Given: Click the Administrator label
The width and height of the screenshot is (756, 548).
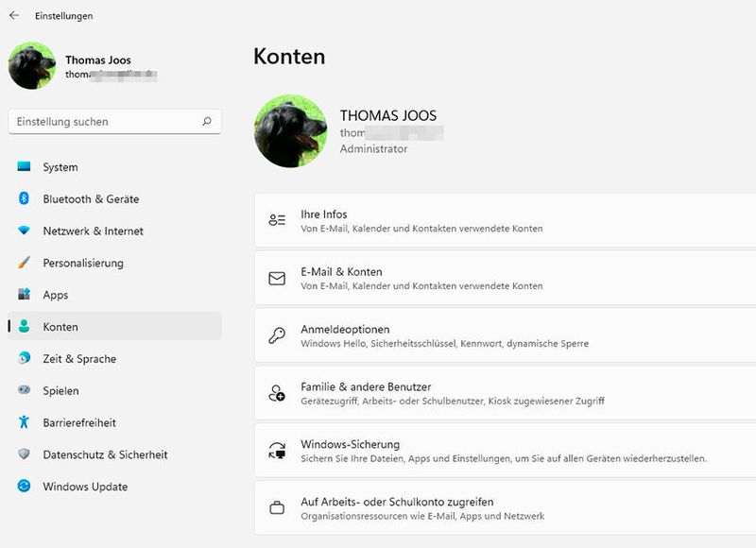Looking at the screenshot, I should pyautogui.click(x=373, y=149).
